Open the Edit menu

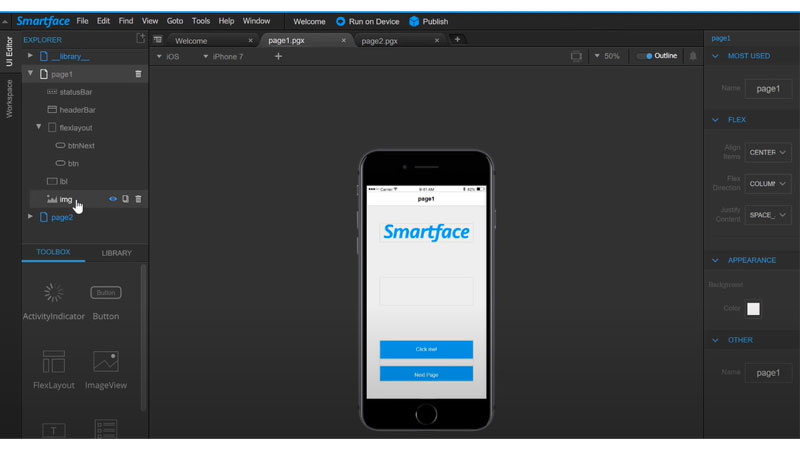click(104, 21)
